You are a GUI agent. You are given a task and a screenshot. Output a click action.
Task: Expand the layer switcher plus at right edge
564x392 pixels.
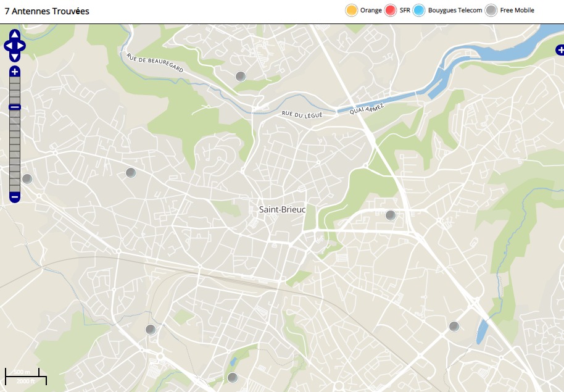[x=559, y=49]
